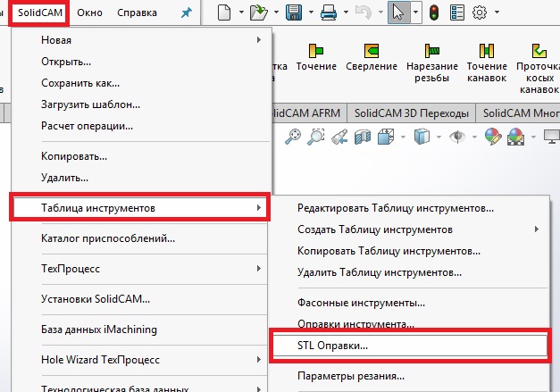560x392 pixels.
Task: Open База данных iMachining
Action: click(140, 329)
